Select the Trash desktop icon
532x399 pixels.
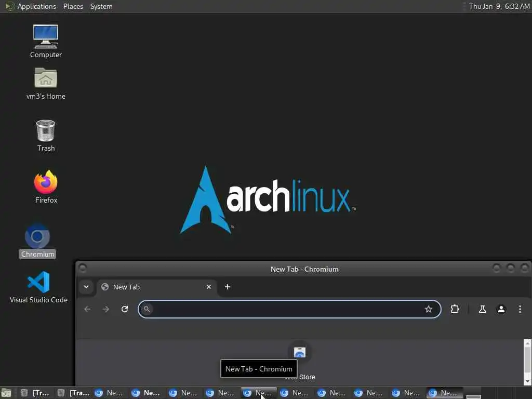(46, 136)
